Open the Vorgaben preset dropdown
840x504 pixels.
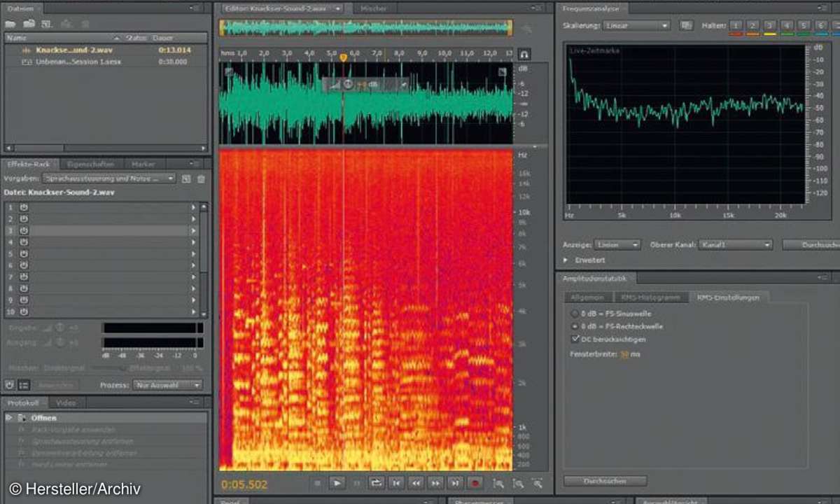click(109, 178)
